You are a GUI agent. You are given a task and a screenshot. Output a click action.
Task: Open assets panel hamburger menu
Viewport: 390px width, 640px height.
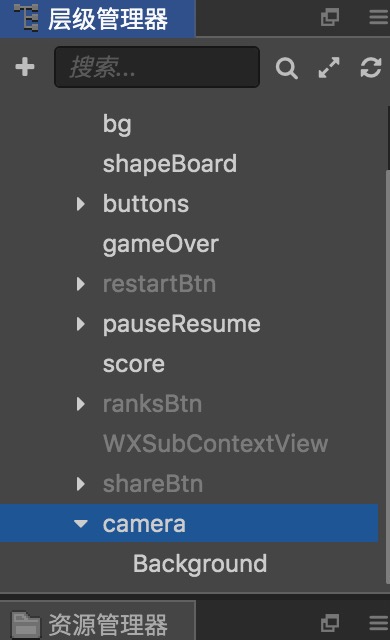click(379, 623)
